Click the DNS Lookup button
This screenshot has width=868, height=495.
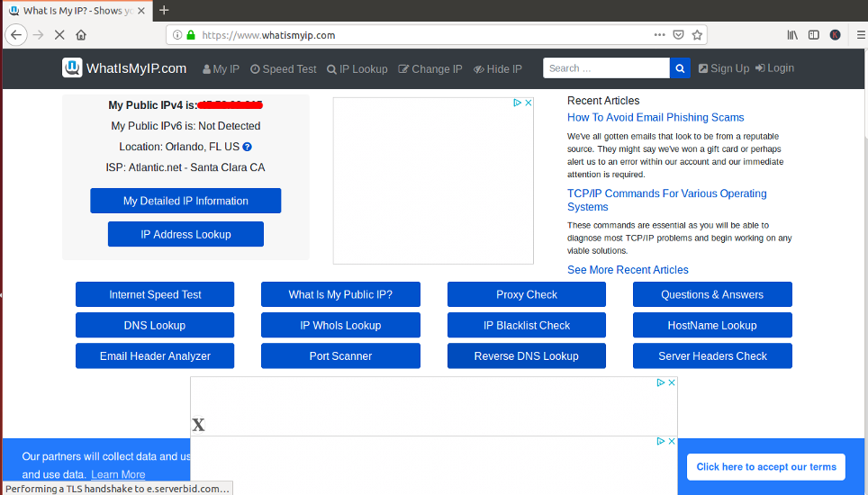tap(155, 325)
